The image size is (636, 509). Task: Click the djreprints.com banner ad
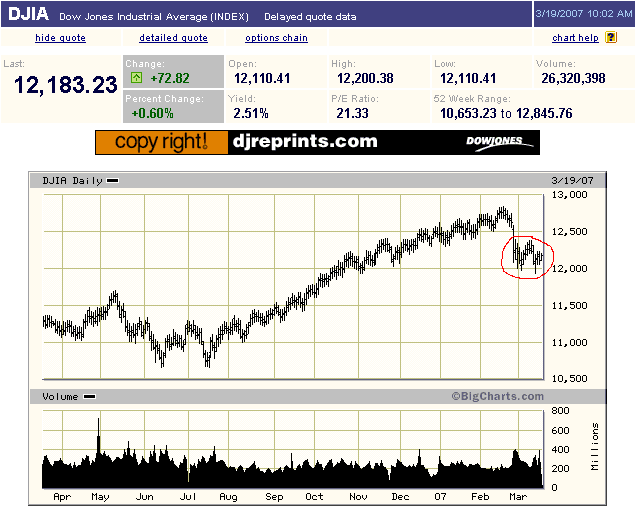[x=317, y=142]
